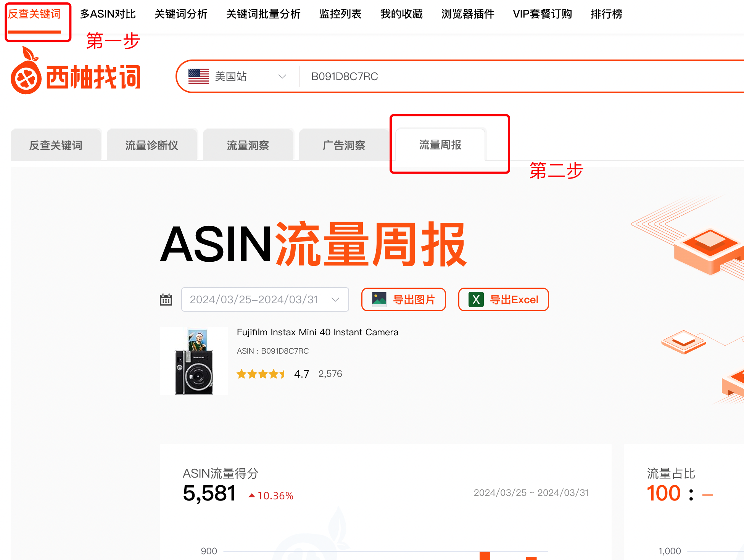744x560 pixels.
Task: Click the 导出Excel button
Action: click(x=504, y=299)
